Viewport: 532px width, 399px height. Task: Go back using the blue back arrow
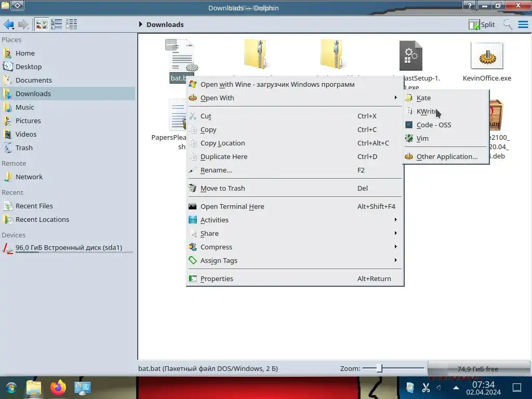(8, 24)
